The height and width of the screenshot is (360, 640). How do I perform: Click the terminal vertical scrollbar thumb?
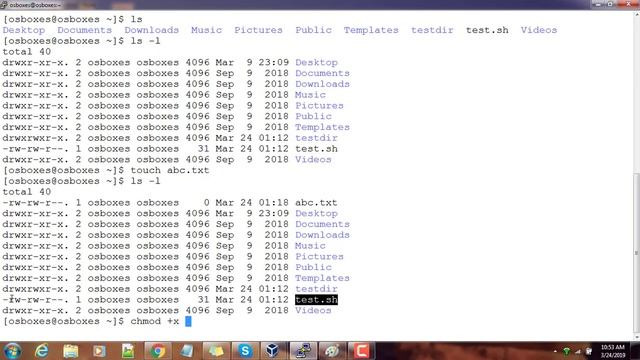click(x=636, y=253)
